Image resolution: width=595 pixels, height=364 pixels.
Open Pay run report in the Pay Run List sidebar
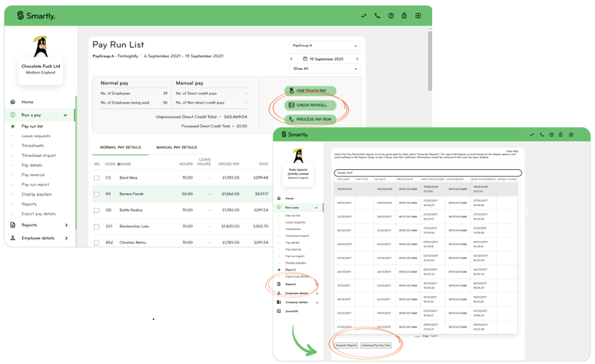[35, 185]
